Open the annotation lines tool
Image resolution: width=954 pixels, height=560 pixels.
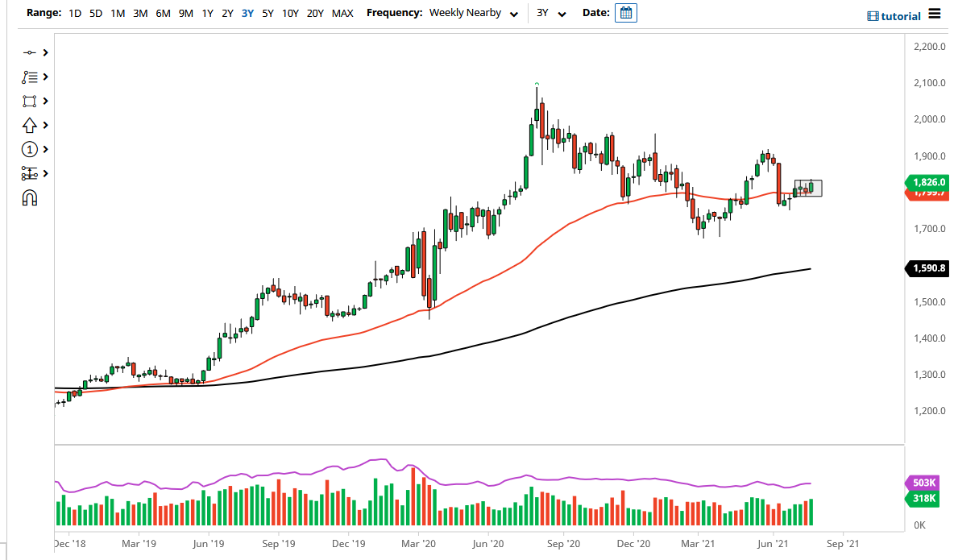point(31,77)
